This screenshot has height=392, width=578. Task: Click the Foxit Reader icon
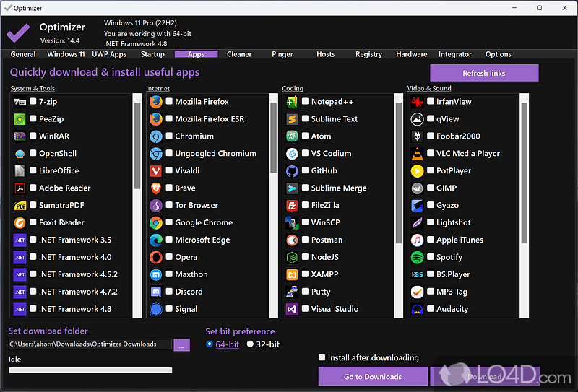pos(20,222)
